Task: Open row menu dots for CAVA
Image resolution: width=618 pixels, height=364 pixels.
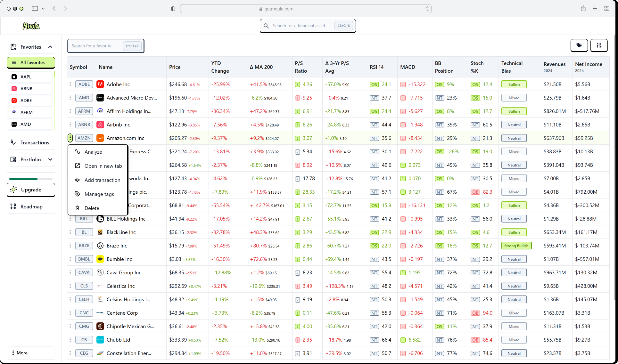Action: [70, 272]
